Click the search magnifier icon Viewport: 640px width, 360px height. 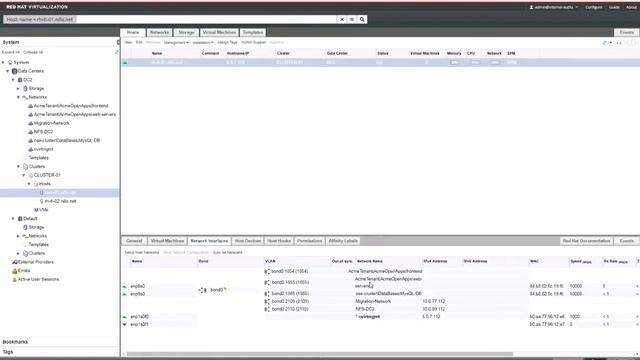(362, 19)
